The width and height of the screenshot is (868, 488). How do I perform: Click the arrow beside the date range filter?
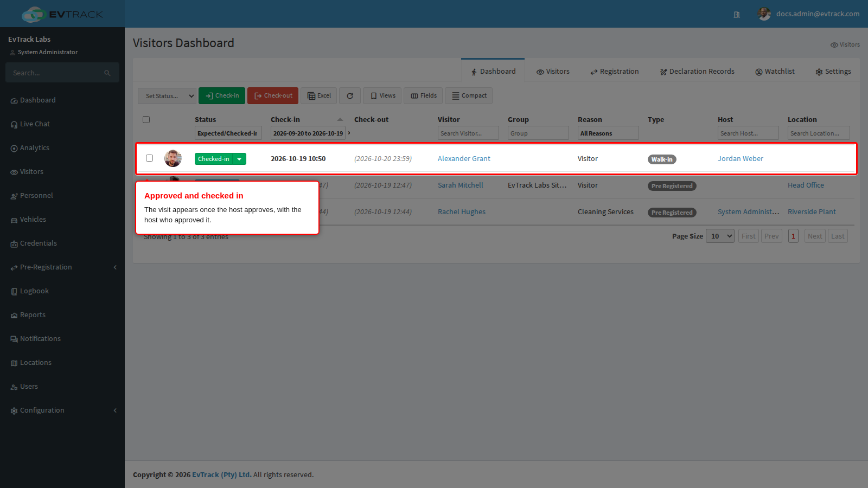(x=349, y=133)
